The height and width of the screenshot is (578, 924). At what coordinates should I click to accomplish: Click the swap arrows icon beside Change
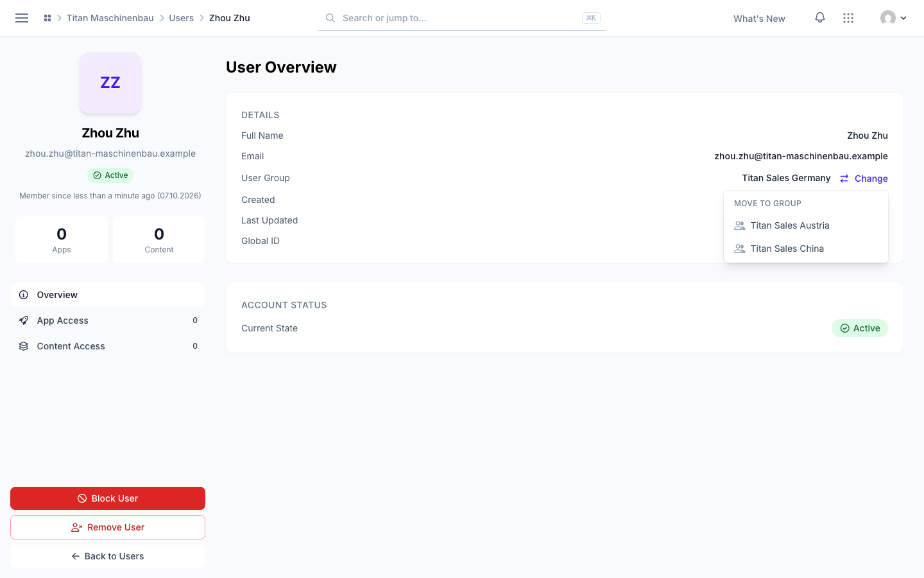pyautogui.click(x=844, y=179)
